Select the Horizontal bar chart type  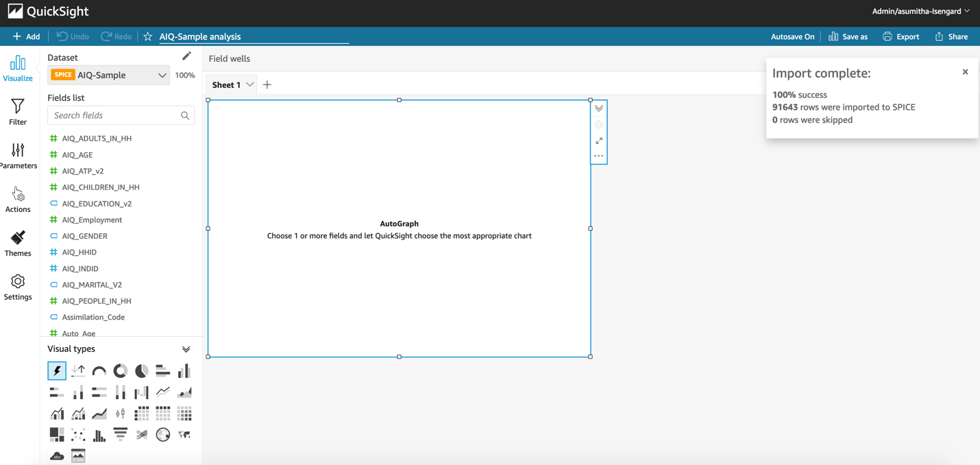163,371
